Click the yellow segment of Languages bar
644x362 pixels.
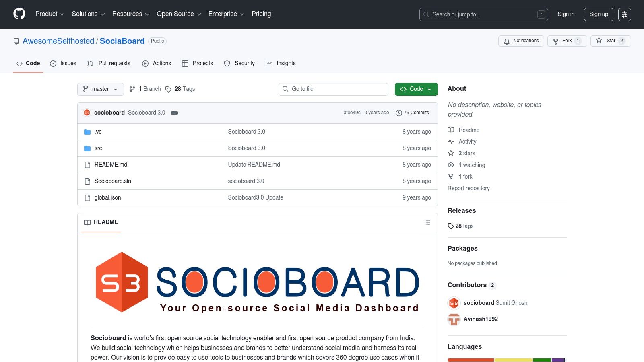tap(513, 360)
